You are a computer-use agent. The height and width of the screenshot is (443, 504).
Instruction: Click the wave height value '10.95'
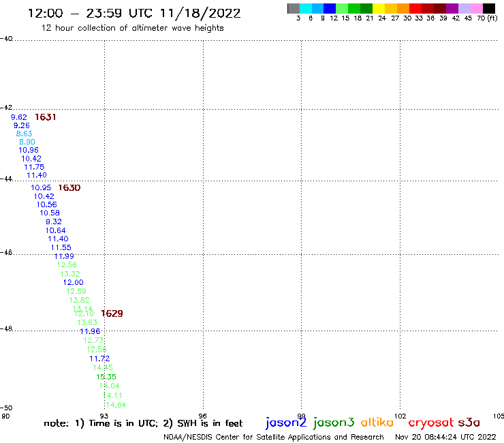41,188
